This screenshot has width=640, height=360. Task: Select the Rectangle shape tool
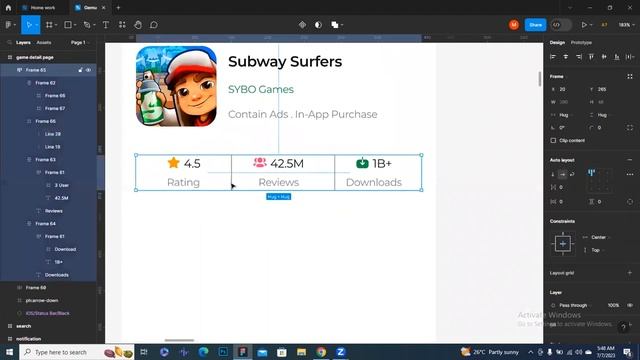pos(68,25)
